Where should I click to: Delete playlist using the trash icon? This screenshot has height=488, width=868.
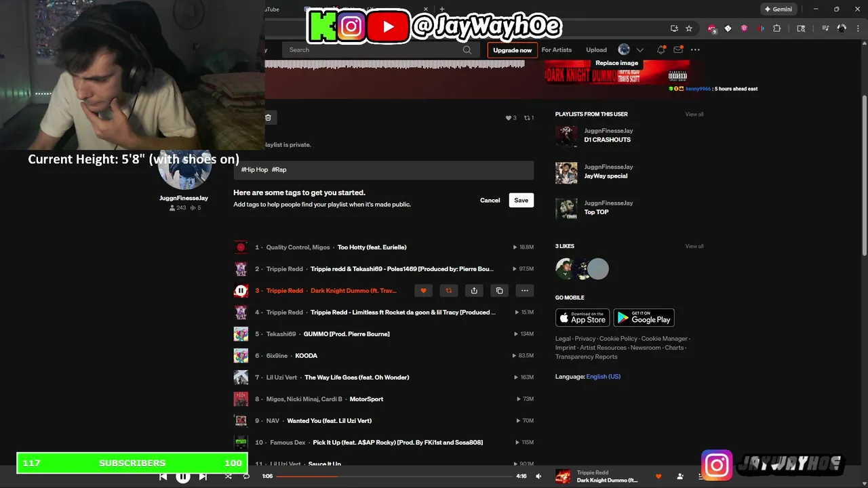268,117
